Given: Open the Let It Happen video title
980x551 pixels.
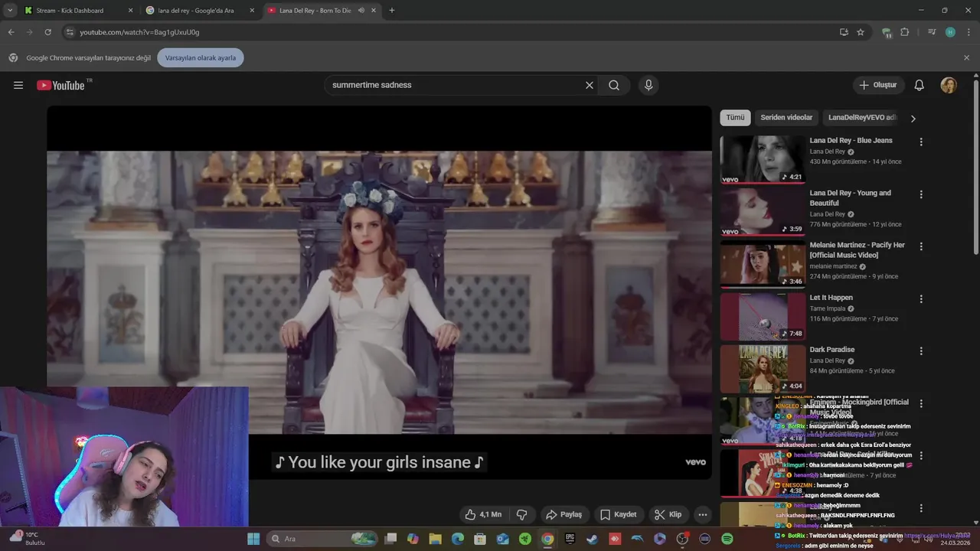Looking at the screenshot, I should 831,298.
